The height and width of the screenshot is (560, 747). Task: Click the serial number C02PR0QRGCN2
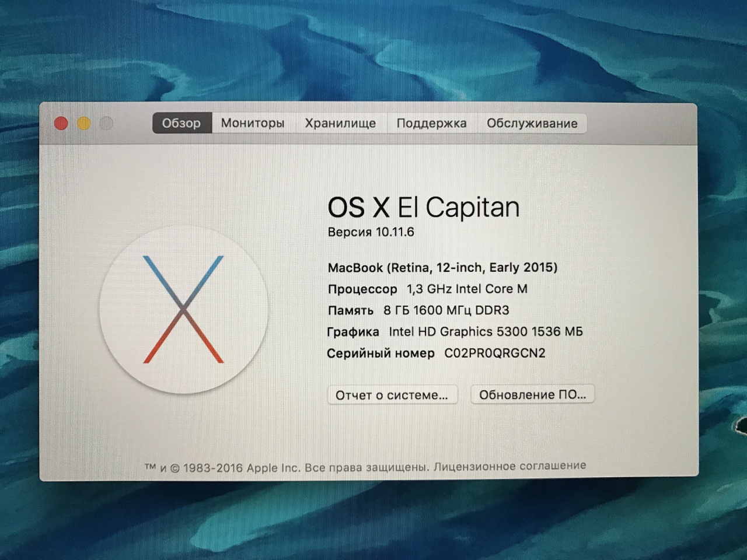tap(495, 353)
